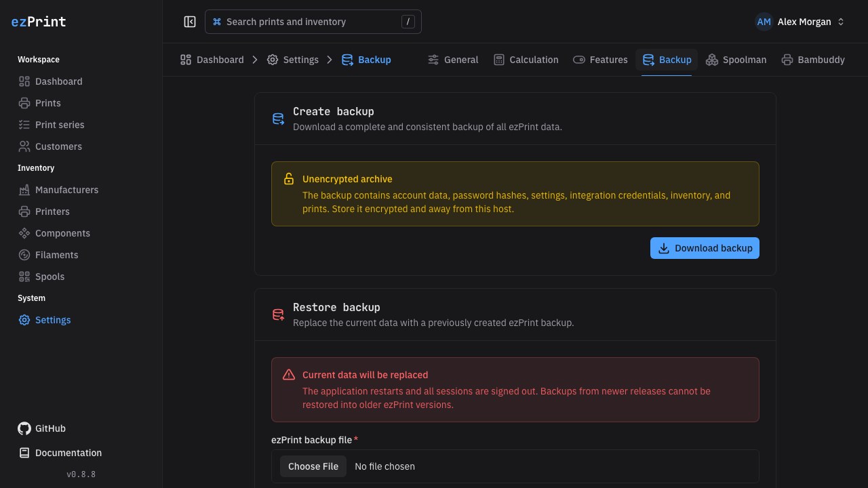868x488 pixels.
Task: Click the Manufacturers factory icon
Action: [24, 190]
